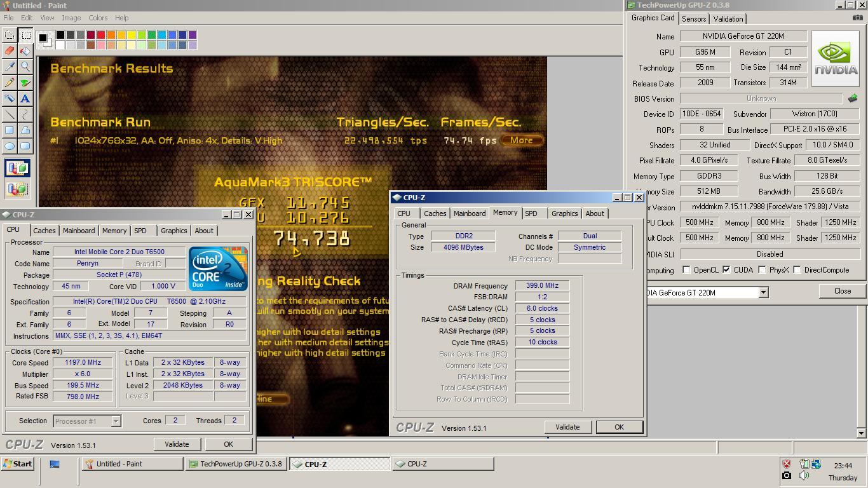Choose the Fill With Color bucket tool

pos(25,51)
